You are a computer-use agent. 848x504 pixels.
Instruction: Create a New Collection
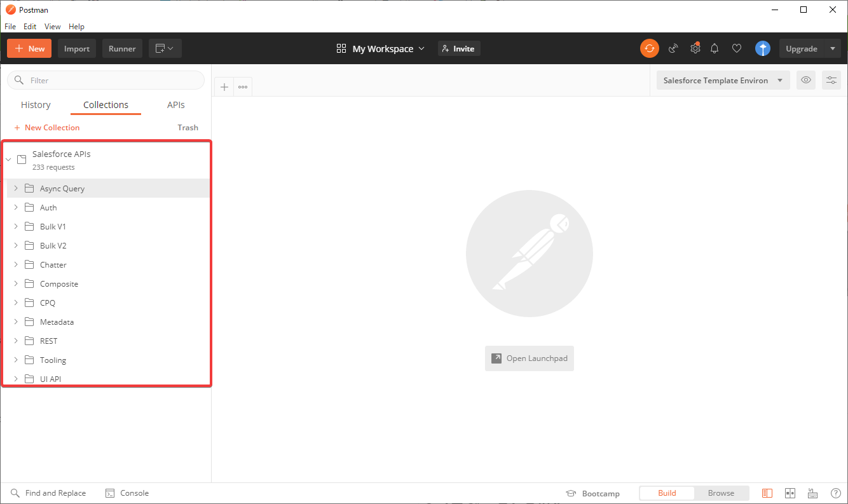click(x=47, y=128)
